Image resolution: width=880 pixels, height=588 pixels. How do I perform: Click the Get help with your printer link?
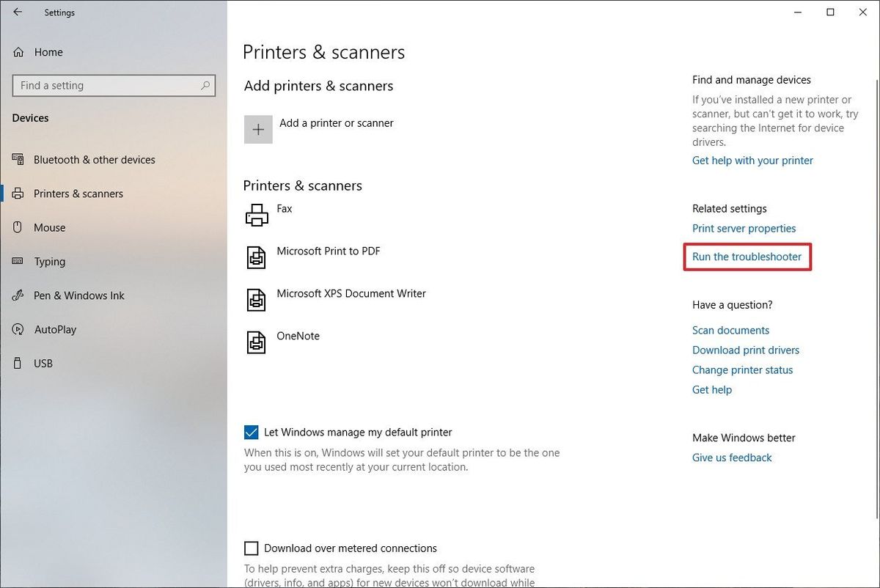(752, 160)
